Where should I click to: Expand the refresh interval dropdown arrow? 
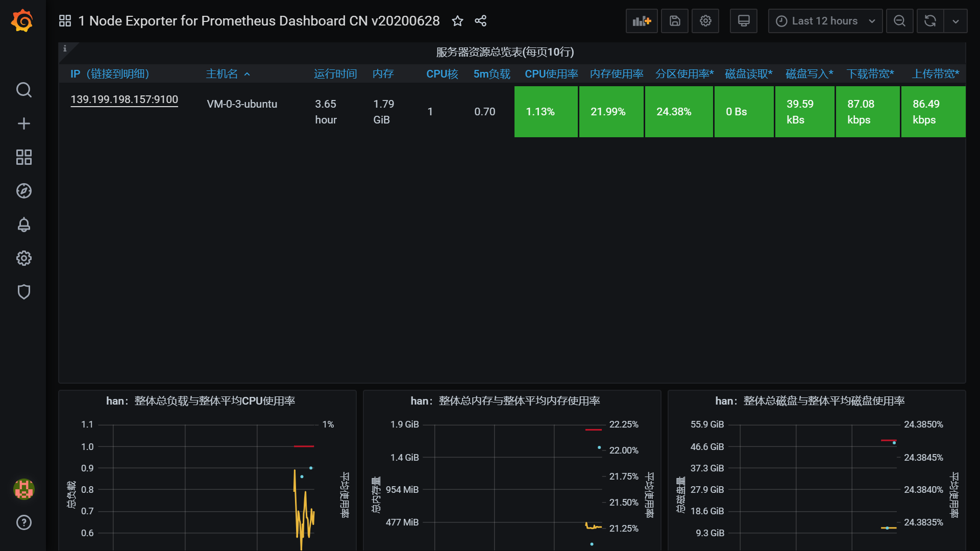[x=955, y=21]
